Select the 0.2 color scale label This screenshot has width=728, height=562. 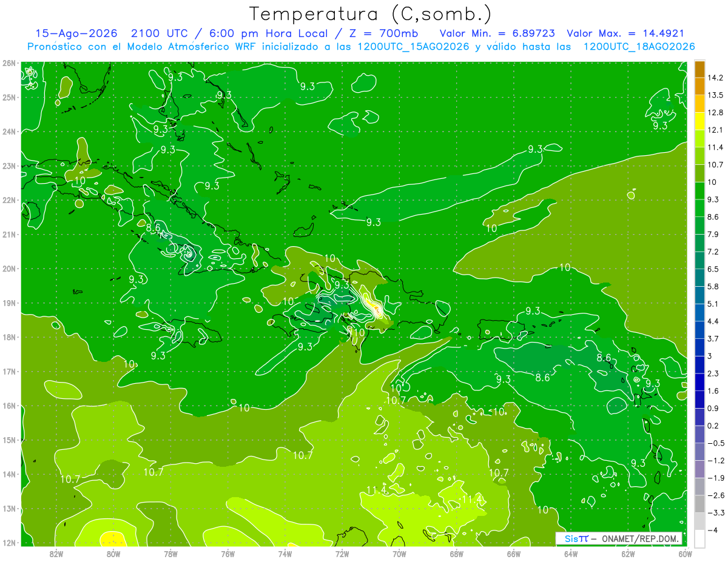(x=713, y=426)
